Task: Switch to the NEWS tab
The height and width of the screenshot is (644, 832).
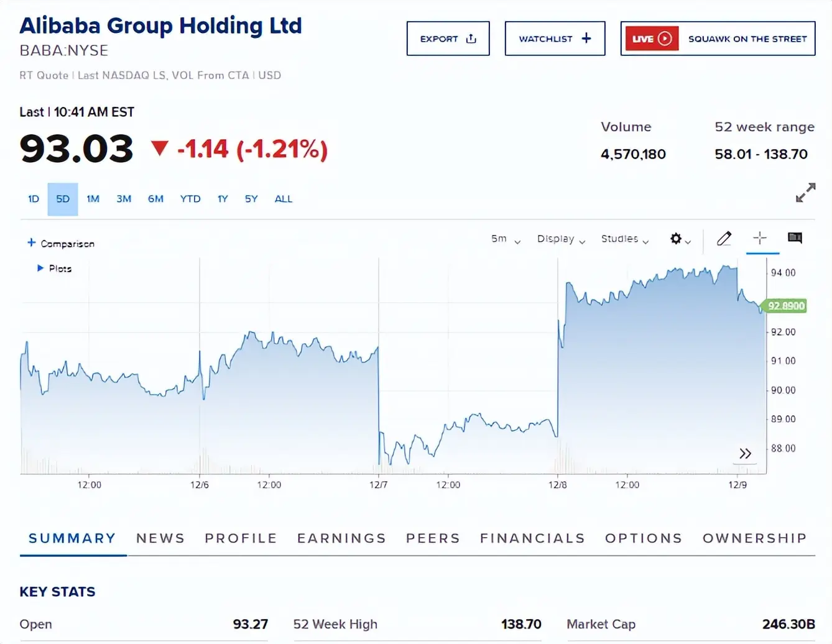Action: (x=160, y=538)
